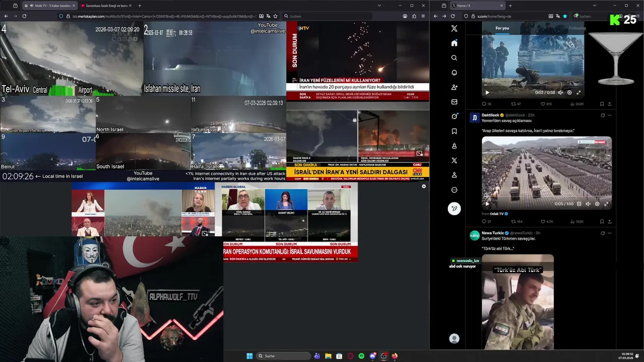Fullscreen the tank video

pos(579,93)
